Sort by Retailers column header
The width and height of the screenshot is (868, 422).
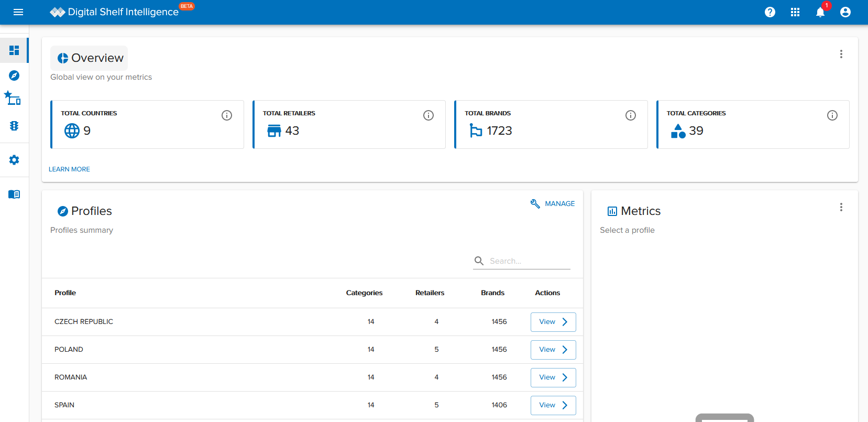(430, 293)
